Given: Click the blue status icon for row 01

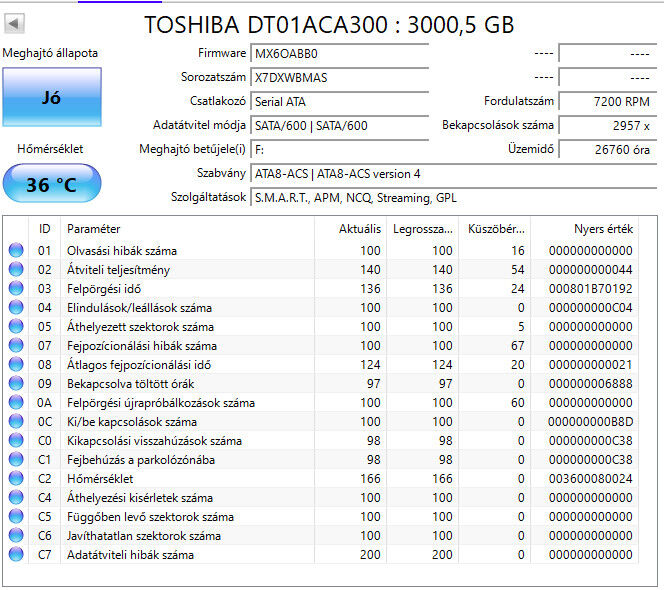Looking at the screenshot, I should [x=16, y=250].
